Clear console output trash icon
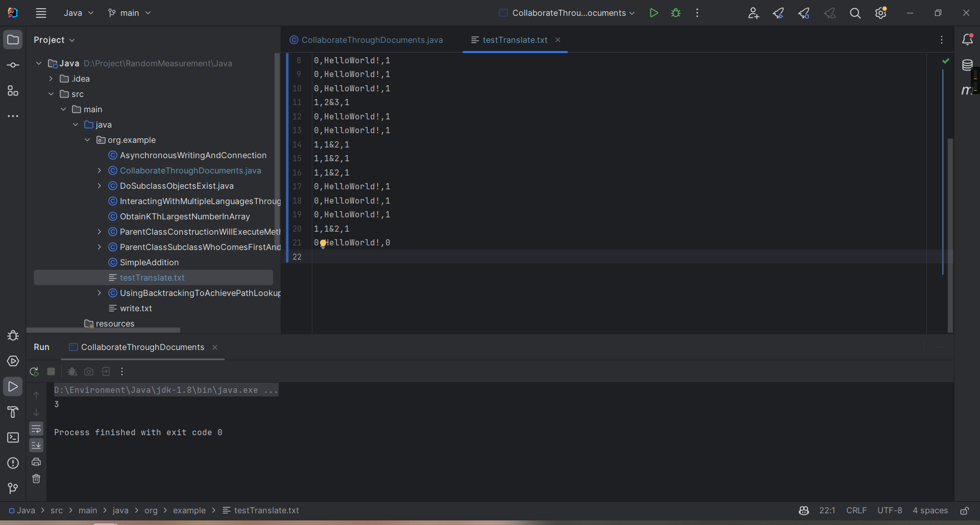The width and height of the screenshot is (980, 525). click(x=36, y=479)
